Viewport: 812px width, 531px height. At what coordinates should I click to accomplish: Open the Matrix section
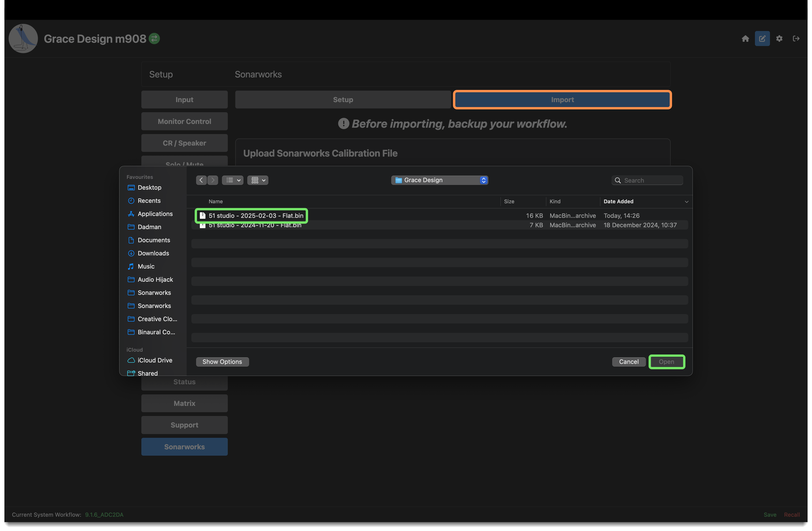click(184, 404)
